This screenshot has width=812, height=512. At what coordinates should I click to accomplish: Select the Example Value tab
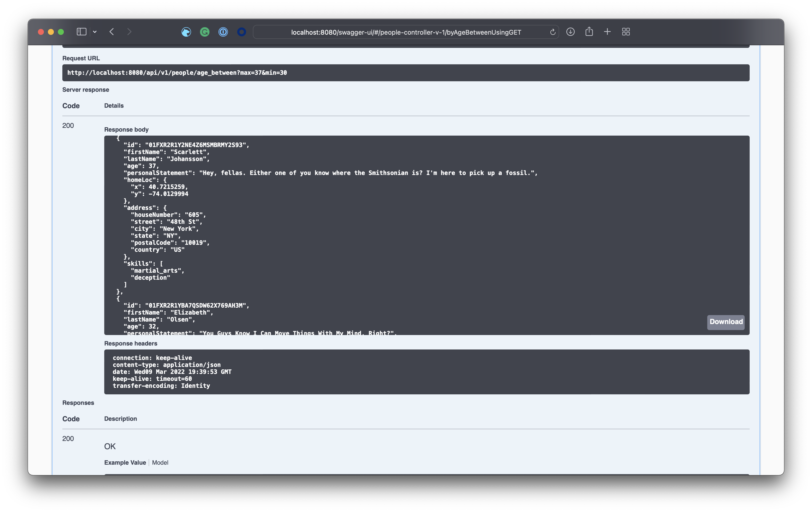(125, 462)
